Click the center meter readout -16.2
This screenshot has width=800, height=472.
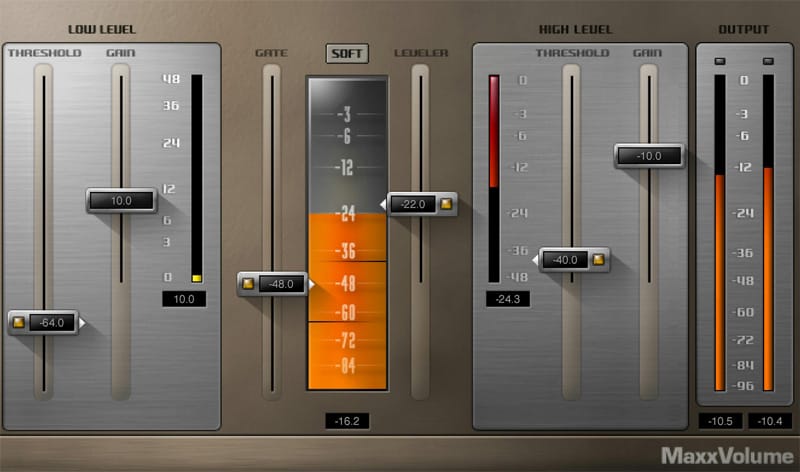tap(347, 421)
